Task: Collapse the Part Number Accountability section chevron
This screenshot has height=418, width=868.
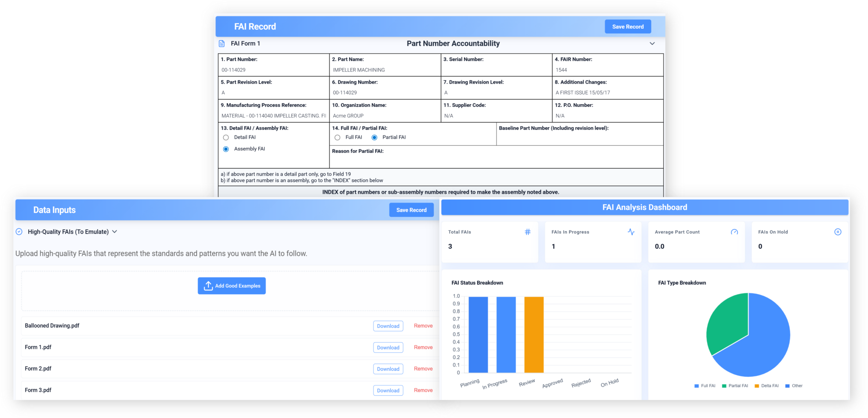Action: click(x=652, y=43)
